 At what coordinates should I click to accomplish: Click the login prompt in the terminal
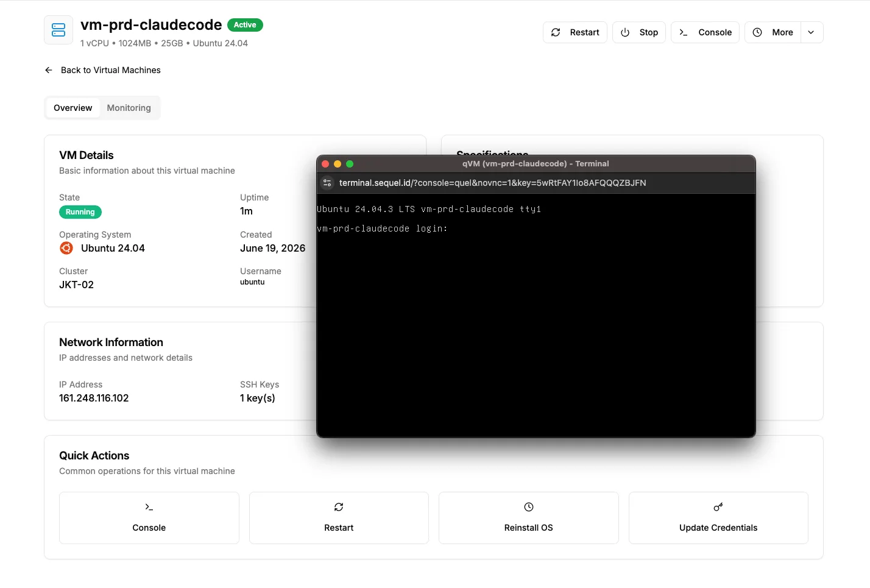coord(383,228)
